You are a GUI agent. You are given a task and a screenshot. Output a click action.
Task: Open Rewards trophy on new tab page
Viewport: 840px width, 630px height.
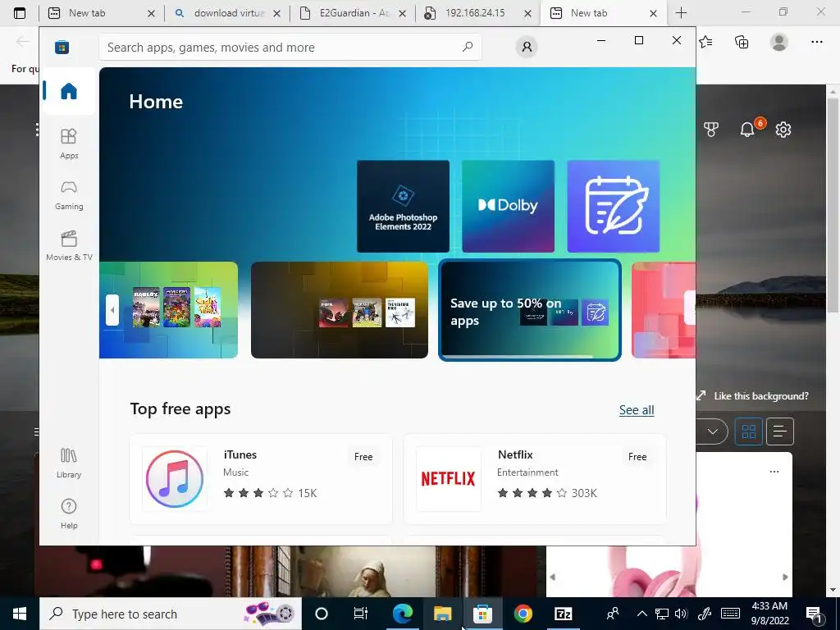click(x=711, y=129)
